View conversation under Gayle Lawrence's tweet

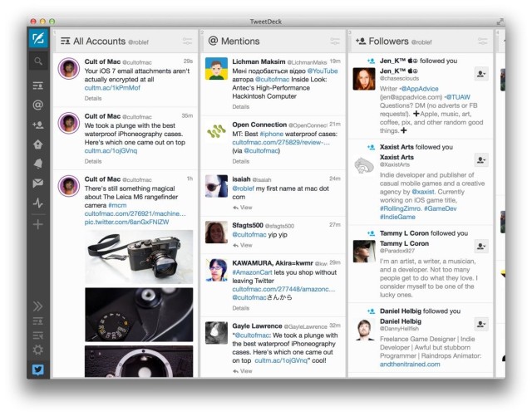click(243, 371)
